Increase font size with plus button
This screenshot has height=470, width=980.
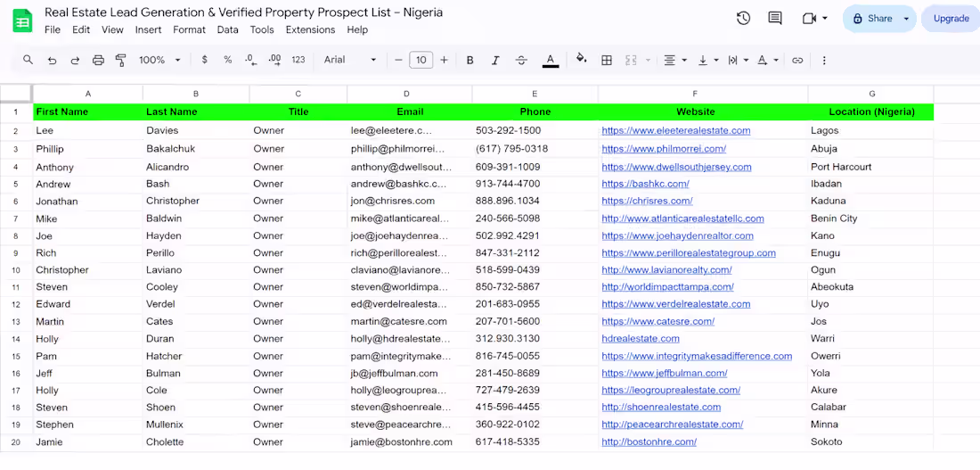445,60
